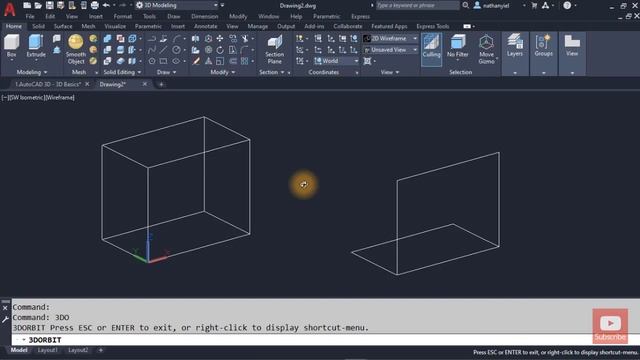Click the YouTube Subscribe button

click(610, 326)
